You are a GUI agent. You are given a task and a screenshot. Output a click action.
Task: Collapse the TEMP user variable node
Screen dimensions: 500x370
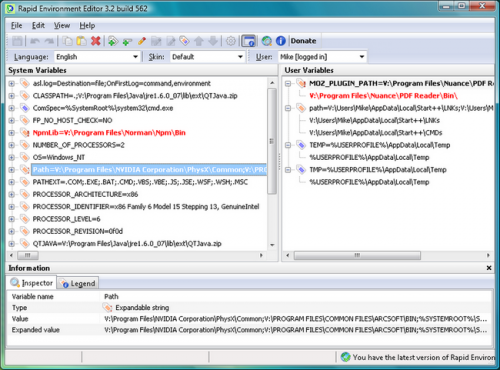[288, 145]
